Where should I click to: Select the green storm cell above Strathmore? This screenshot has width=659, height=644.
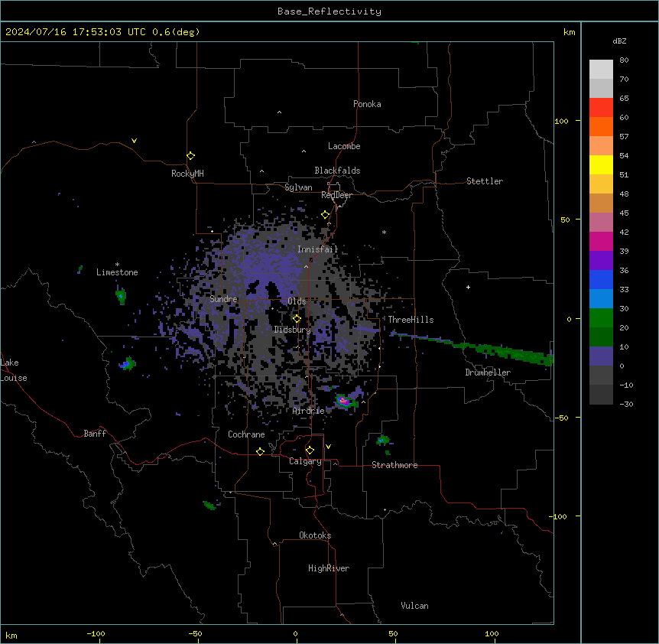(x=383, y=441)
